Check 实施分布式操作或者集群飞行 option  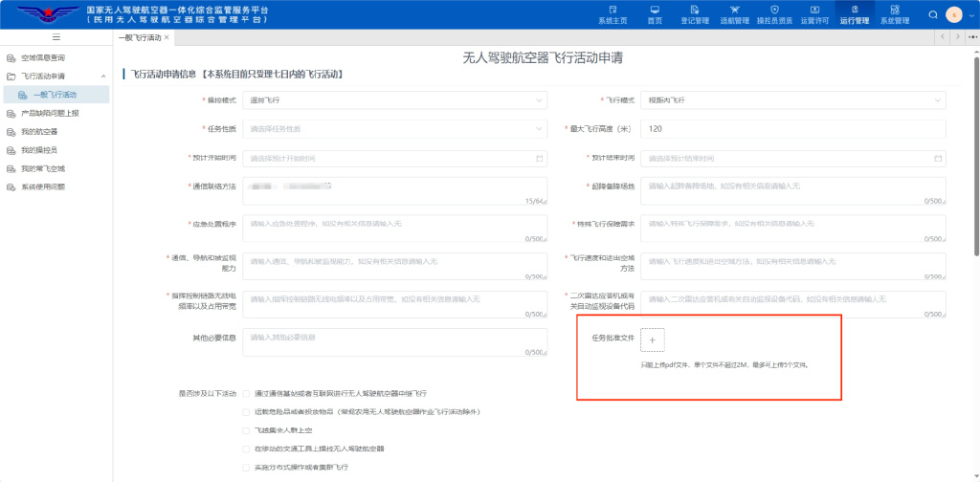pos(246,467)
